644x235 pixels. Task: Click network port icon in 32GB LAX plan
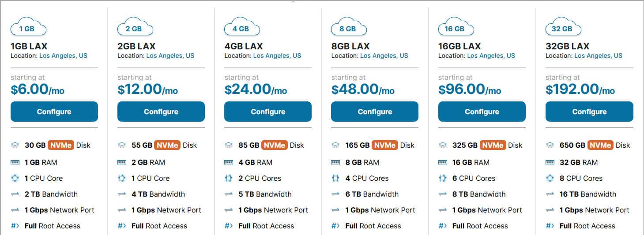(550, 210)
